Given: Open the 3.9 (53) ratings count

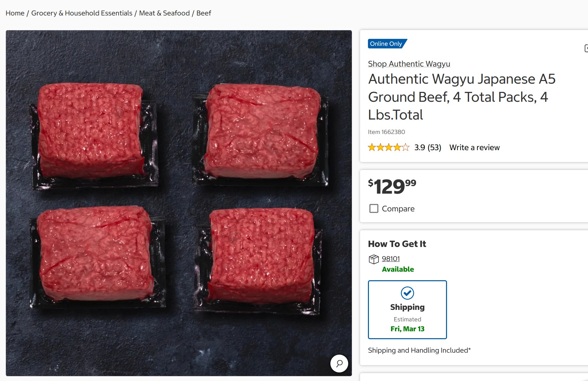Looking at the screenshot, I should (428, 148).
